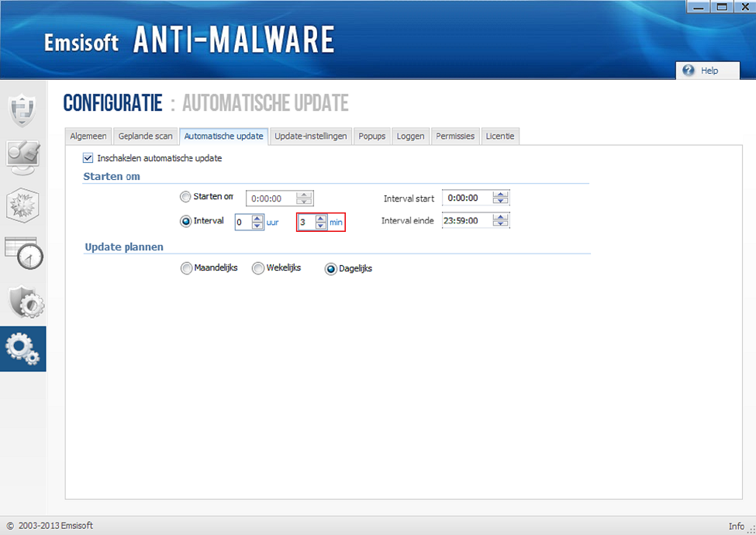Minimize the Emsisoft window
The width and height of the screenshot is (756, 535).
[698, 7]
